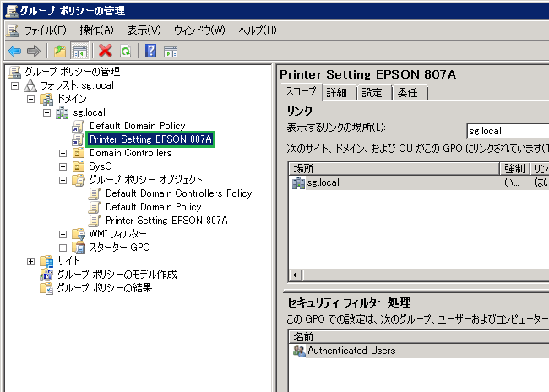Click the forest icon beside フォレスト: sg.local
This screenshot has width=549, height=392.
point(30,85)
